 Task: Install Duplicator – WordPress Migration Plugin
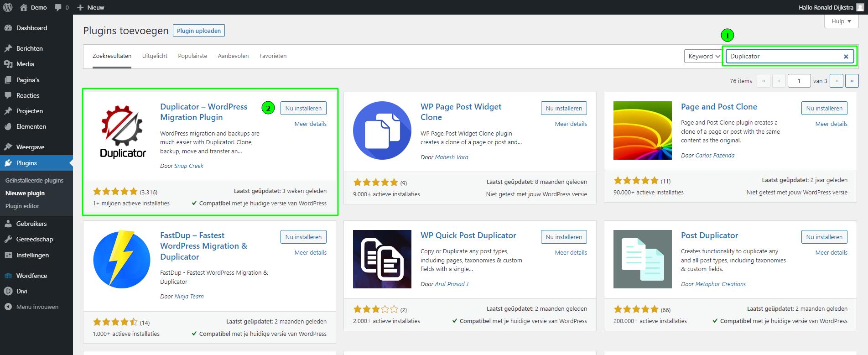point(303,108)
